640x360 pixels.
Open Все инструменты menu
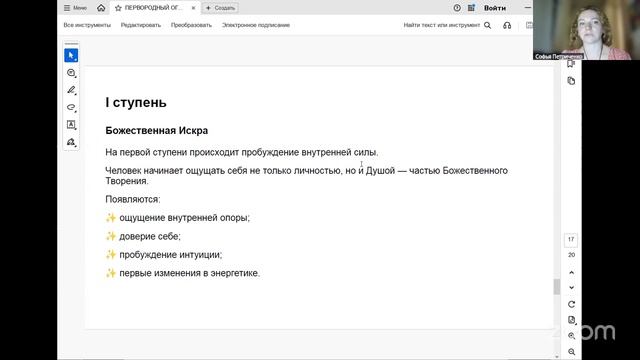[x=87, y=25]
